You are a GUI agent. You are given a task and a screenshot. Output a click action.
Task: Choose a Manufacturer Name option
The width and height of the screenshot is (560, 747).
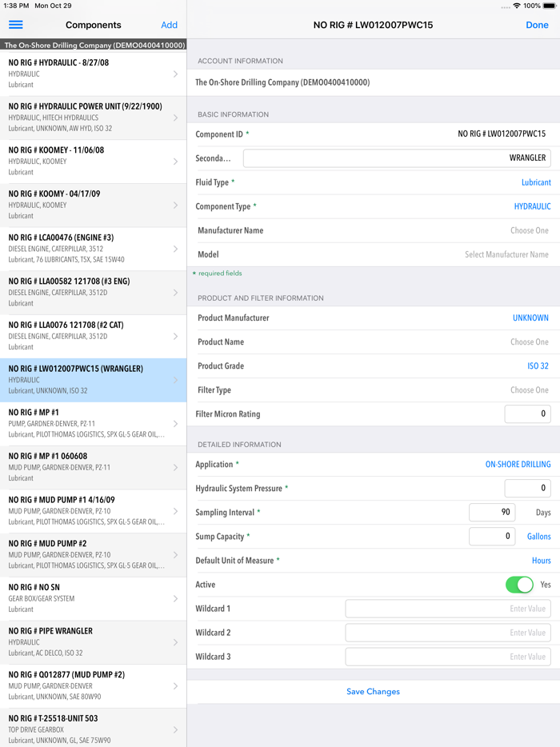click(529, 230)
